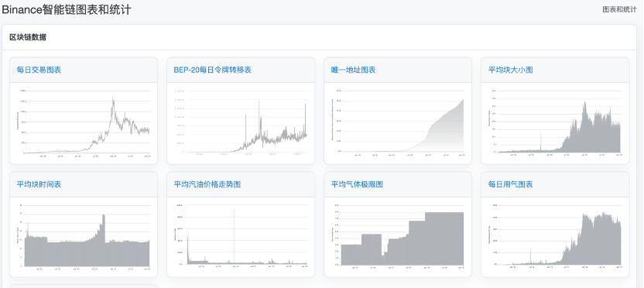Viewport: 644px width, 288px height.
Task: Click the 图表和统计 breadcrumb at top right
Action: tap(619, 9)
